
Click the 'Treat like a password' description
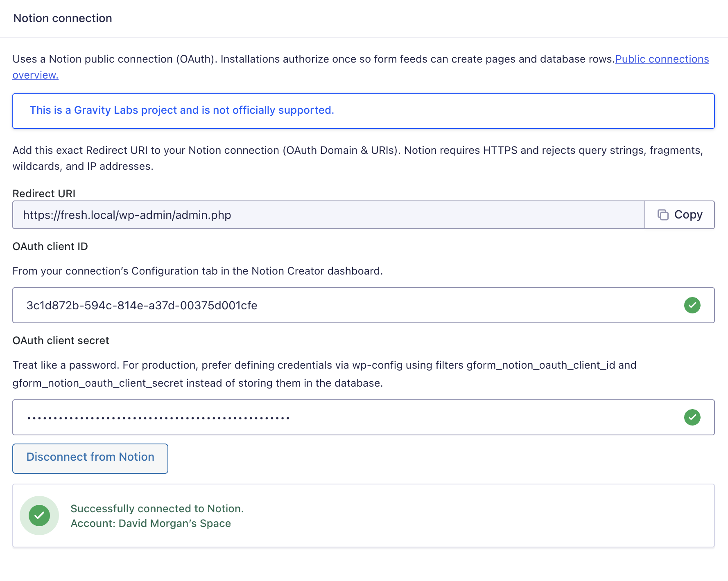click(325, 374)
